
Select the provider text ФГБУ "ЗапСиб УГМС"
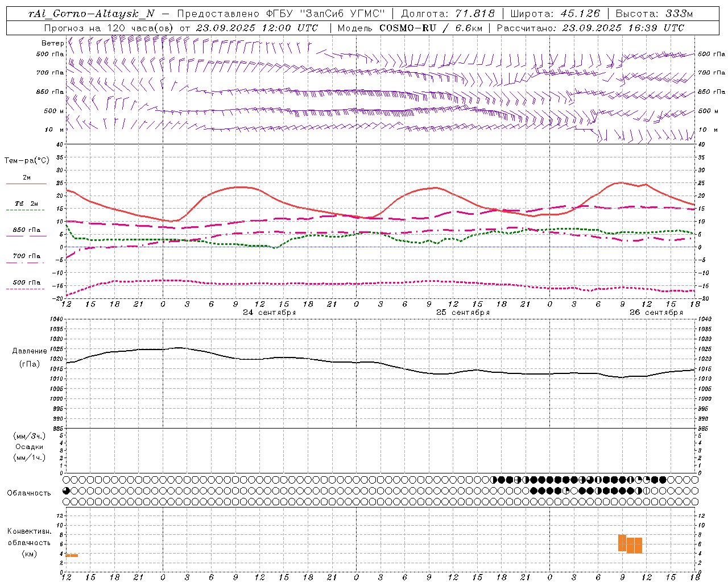click(326, 14)
